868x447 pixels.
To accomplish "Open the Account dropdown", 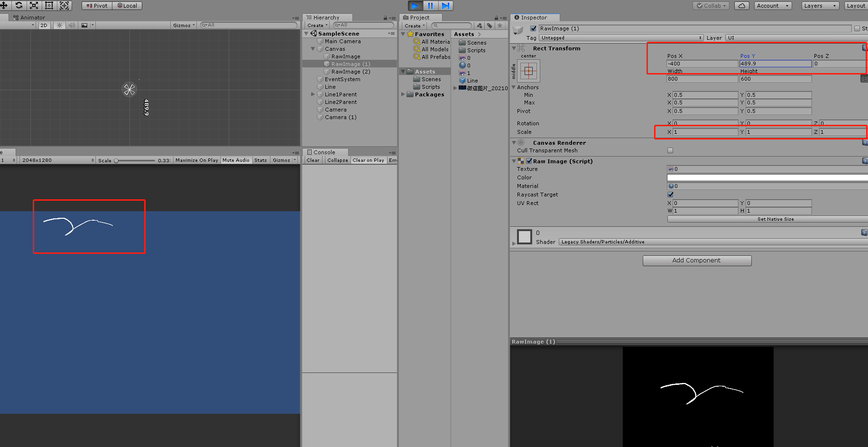I will coord(773,6).
